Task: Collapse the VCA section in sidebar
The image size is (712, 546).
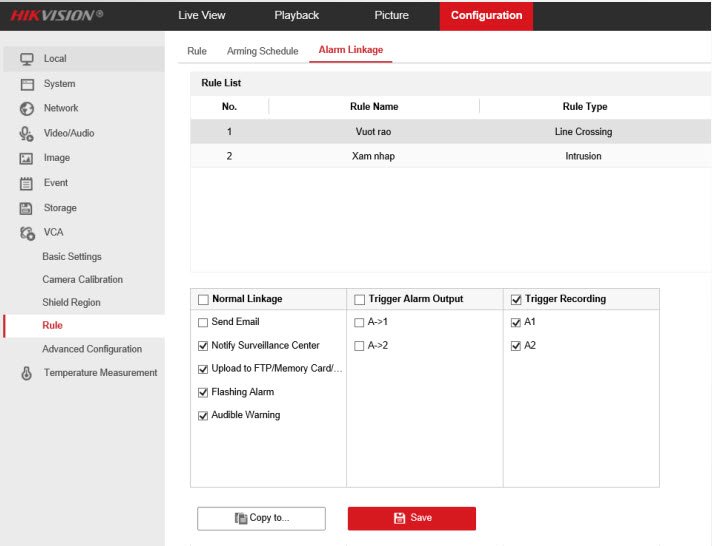Action: [53, 232]
